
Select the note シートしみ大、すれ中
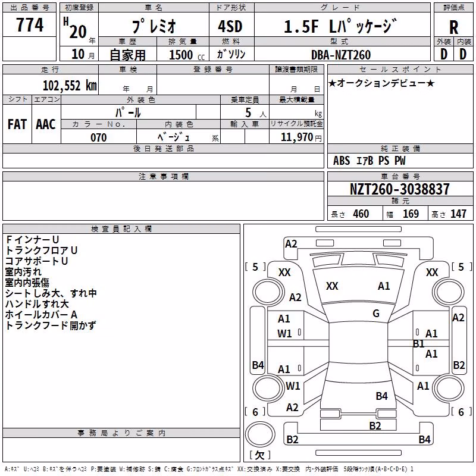click(x=51, y=293)
